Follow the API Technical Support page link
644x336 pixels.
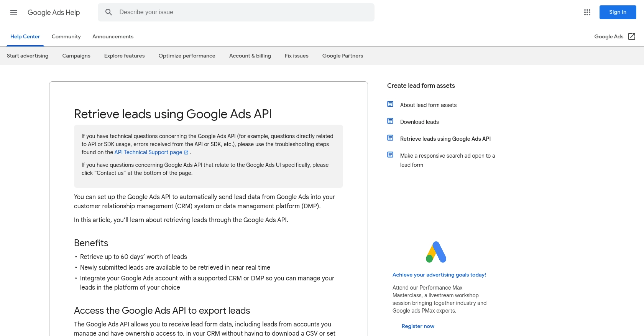148,152
